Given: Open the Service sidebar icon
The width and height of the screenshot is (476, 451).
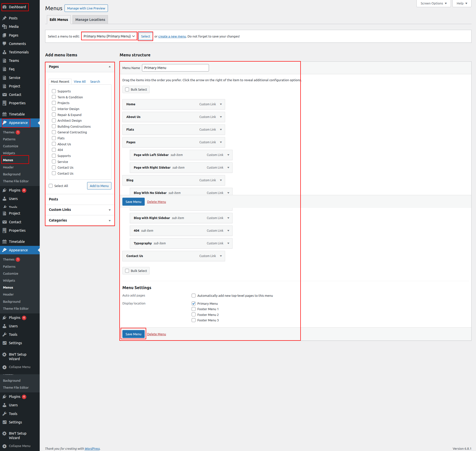Looking at the screenshot, I should [4, 78].
